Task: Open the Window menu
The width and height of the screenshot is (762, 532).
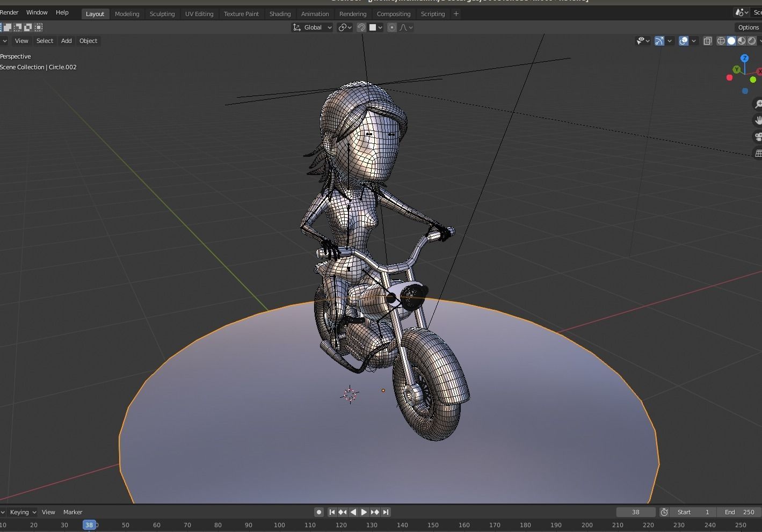Action: [x=37, y=12]
